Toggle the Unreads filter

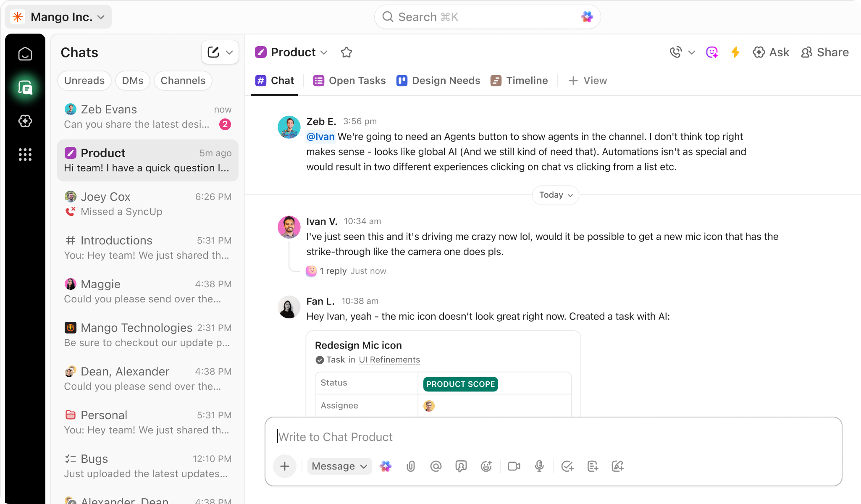click(84, 80)
